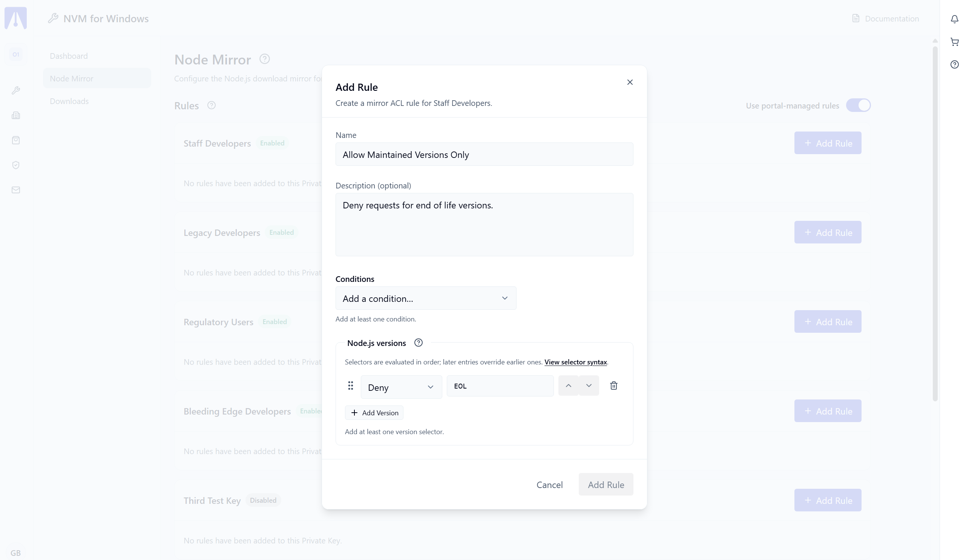Open the shopping bag icon in left sidebar
Image resolution: width=969 pixels, height=560 pixels.
click(16, 140)
